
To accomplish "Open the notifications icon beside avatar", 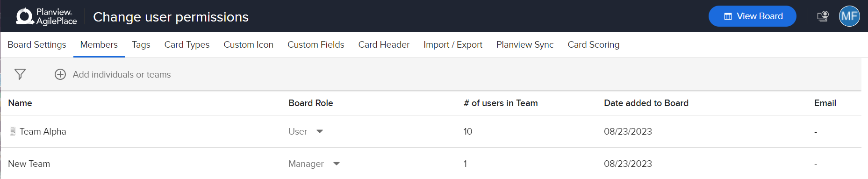I will (823, 16).
